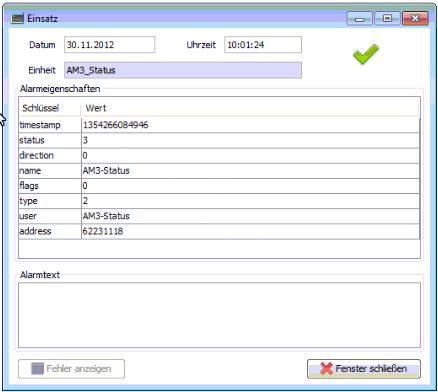This screenshot has height=392, width=438.
Task: Select the user key cell
Action: tap(50, 216)
